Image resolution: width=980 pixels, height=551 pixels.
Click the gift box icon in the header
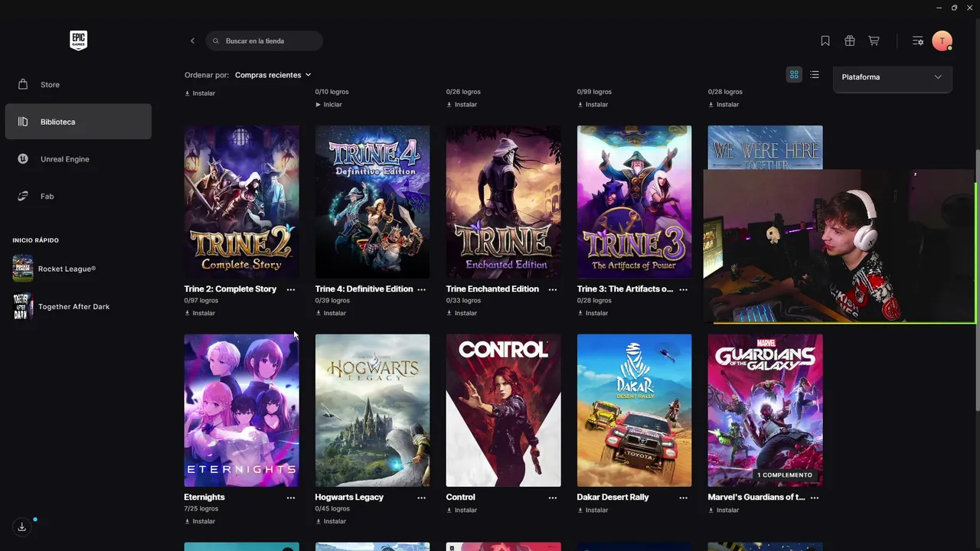click(850, 41)
